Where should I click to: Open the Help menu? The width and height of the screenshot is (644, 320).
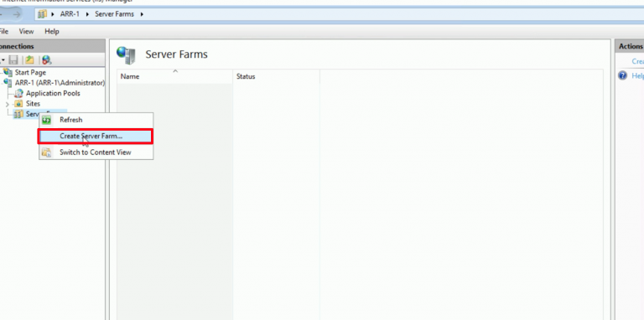52,31
